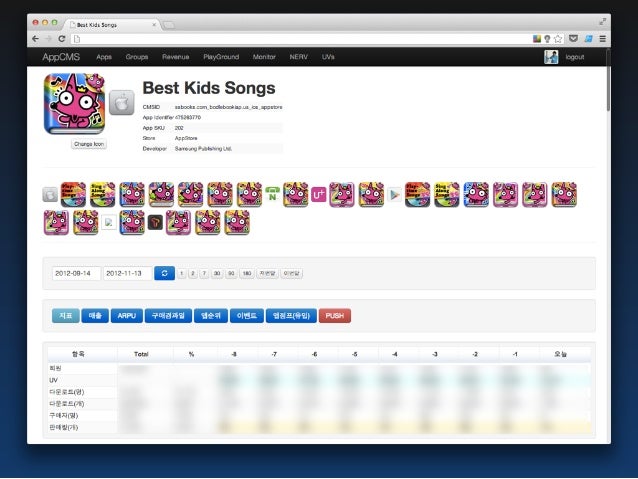Image resolution: width=638 pixels, height=479 pixels.
Task: Select the 7 day range button
Action: point(204,273)
